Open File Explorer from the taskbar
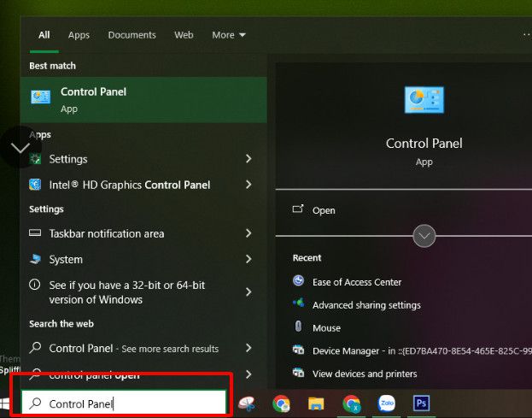 316,403
